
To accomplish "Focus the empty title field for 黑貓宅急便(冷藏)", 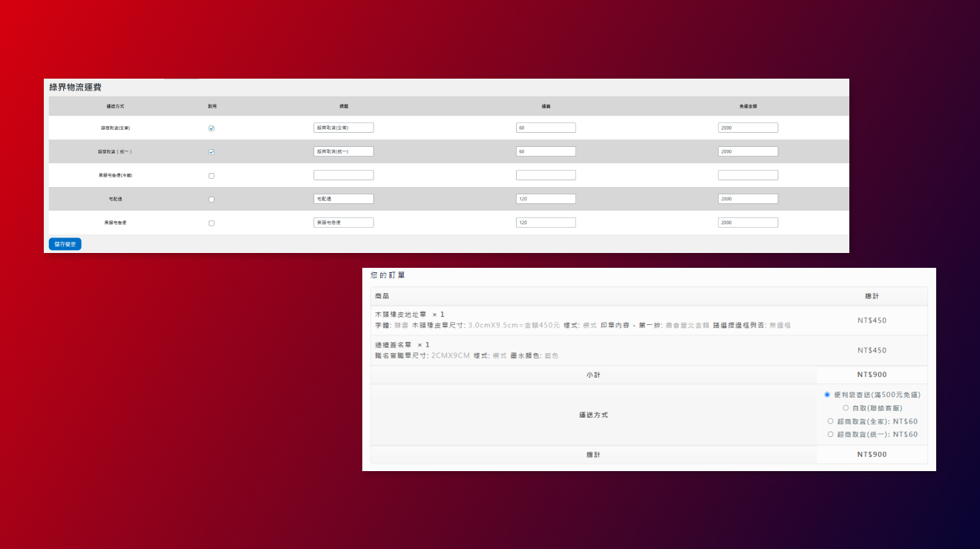I will pyautogui.click(x=344, y=175).
